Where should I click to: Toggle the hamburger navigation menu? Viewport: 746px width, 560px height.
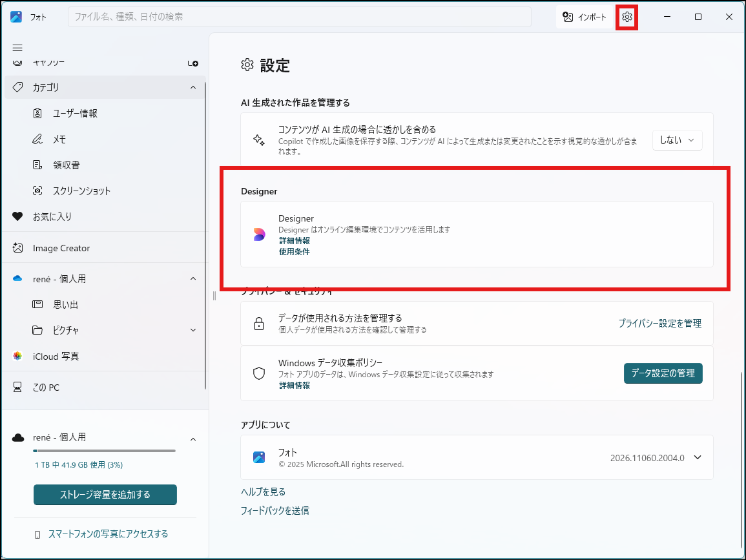(17, 48)
